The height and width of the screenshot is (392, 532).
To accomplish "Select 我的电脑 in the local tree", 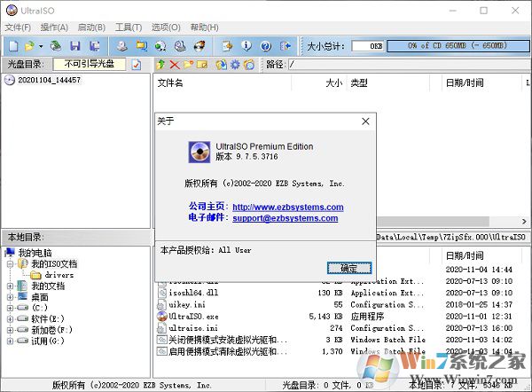I will tap(35, 253).
